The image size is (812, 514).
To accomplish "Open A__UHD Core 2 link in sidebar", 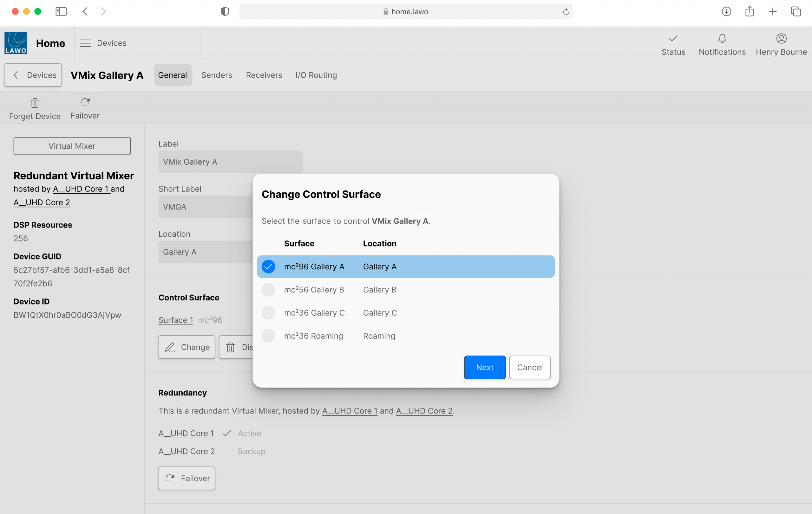I will [x=42, y=202].
